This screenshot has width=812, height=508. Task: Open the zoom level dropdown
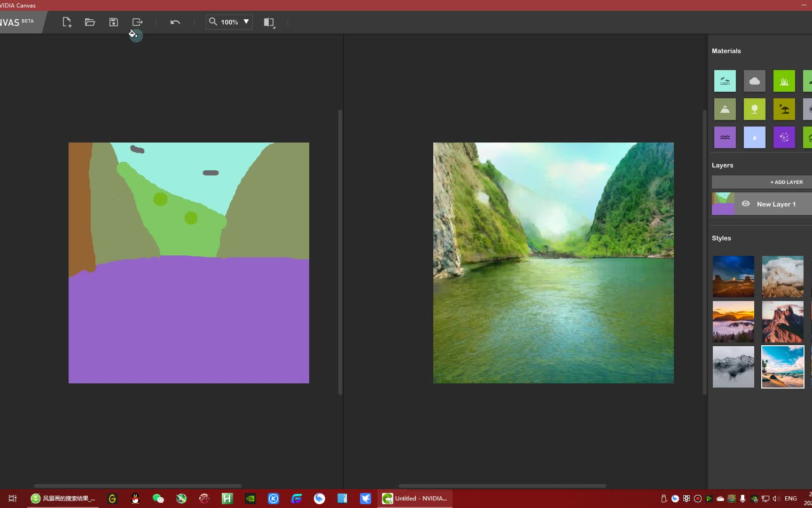(x=246, y=22)
